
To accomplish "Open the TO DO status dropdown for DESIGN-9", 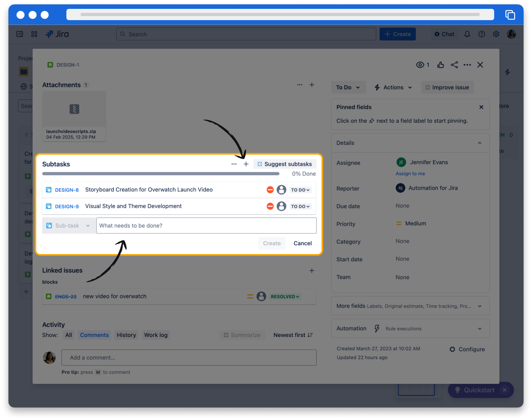I will [301, 207].
